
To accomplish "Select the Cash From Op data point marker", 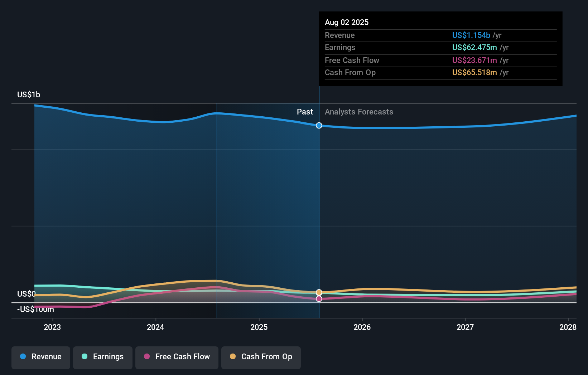I will (x=319, y=292).
